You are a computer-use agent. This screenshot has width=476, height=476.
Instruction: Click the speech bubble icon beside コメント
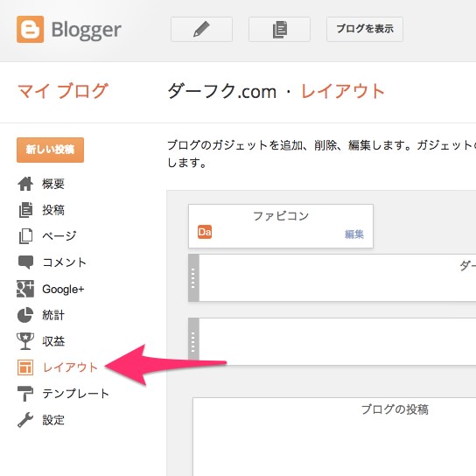(25, 262)
